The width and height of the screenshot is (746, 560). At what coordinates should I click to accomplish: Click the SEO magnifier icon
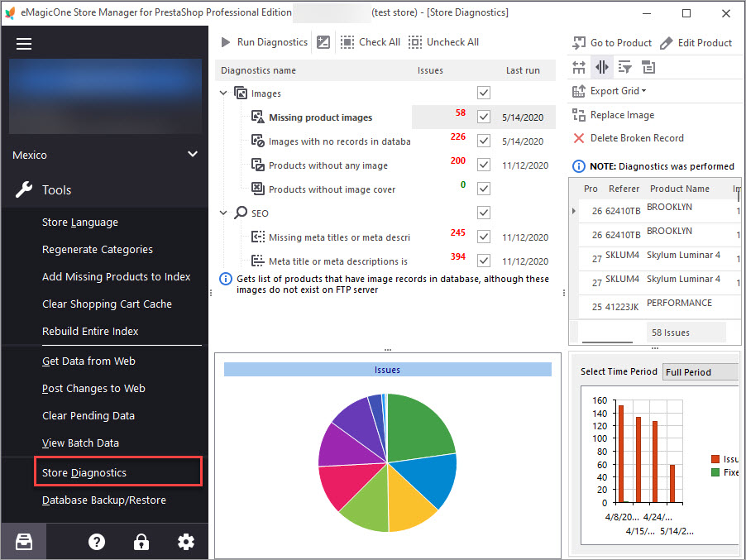click(241, 213)
